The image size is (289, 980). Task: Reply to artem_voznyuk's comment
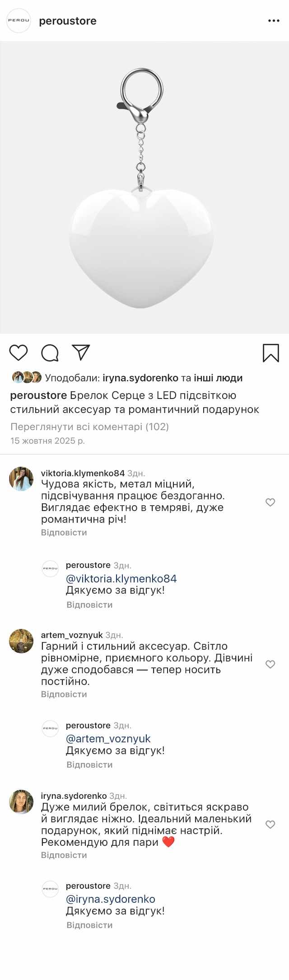[64, 694]
